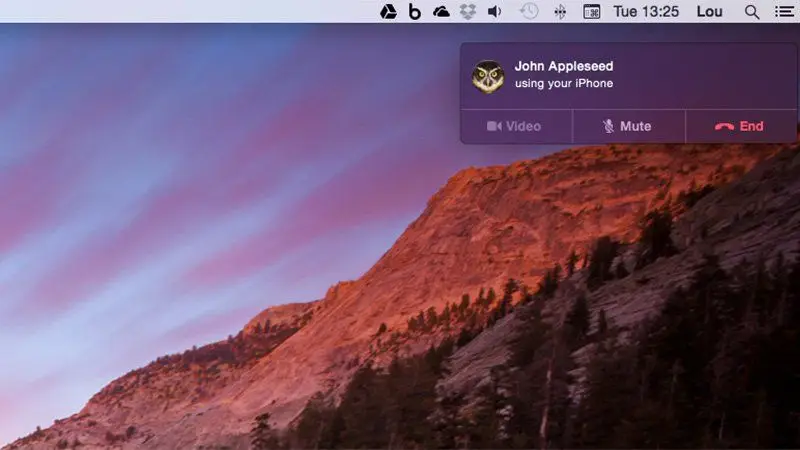Open the keyboard input viewer icon

click(x=592, y=12)
